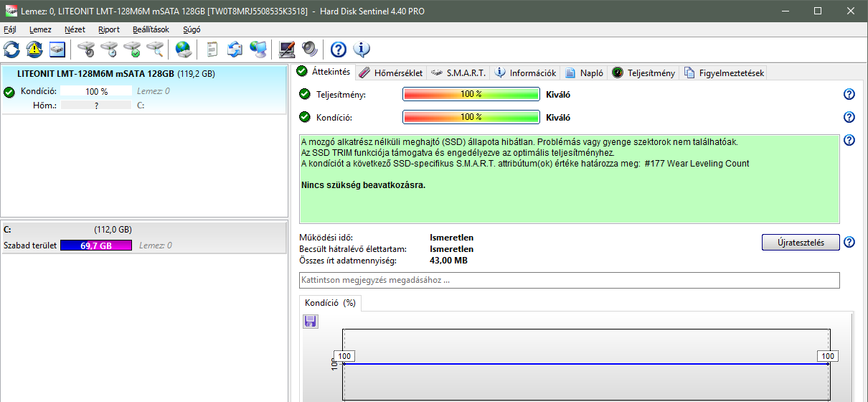
Task: Open the Riport menu
Action: tap(109, 29)
